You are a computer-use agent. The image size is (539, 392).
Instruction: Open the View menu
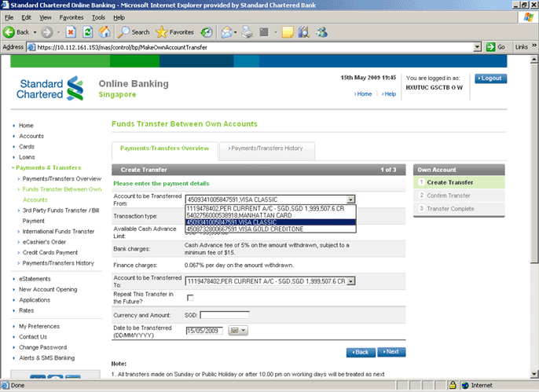coord(45,17)
